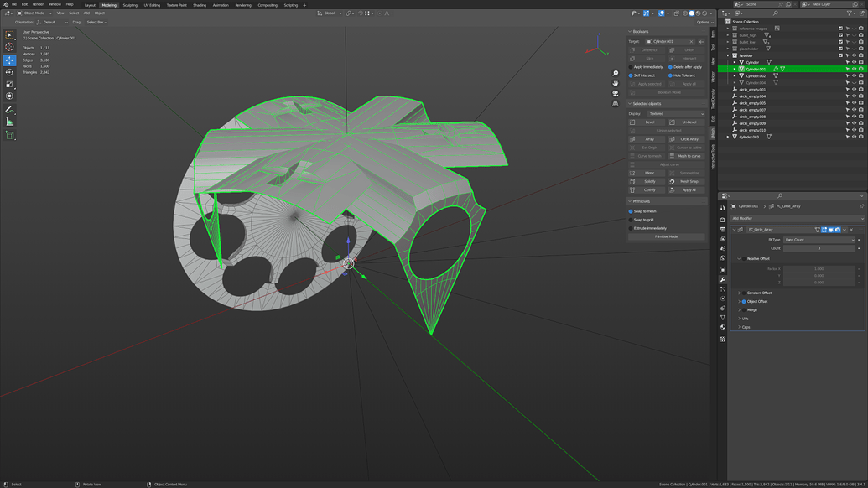Switch to the Sculpting workspace tab
This screenshot has width=868, height=488.
[x=130, y=5]
